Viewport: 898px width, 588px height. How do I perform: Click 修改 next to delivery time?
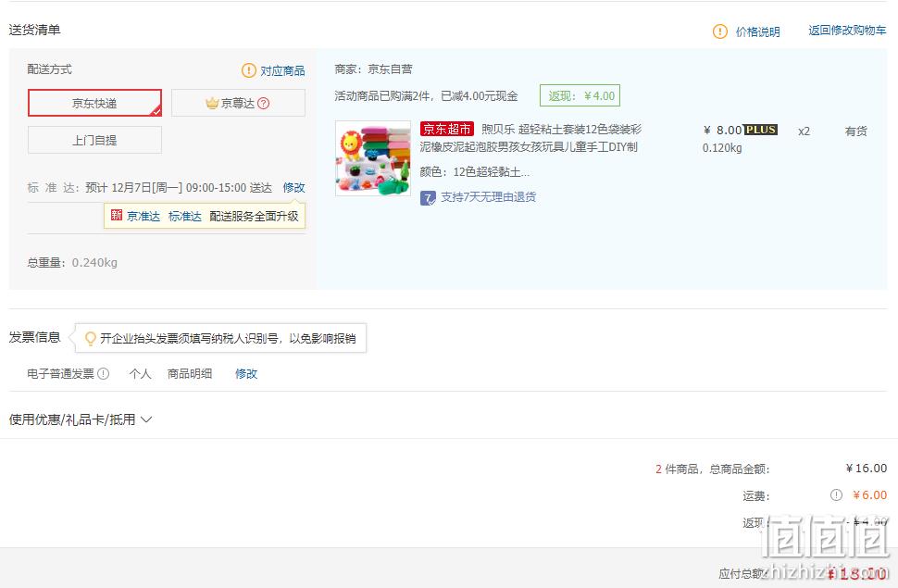(293, 187)
